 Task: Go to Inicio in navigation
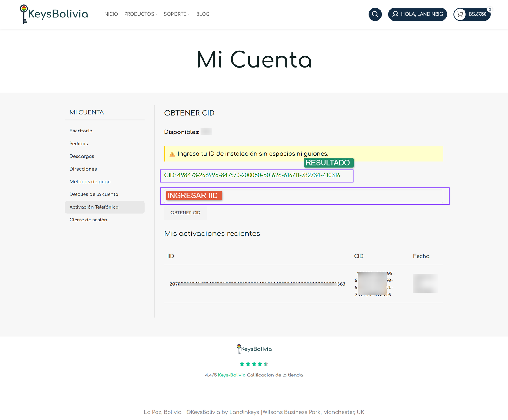pos(110,14)
